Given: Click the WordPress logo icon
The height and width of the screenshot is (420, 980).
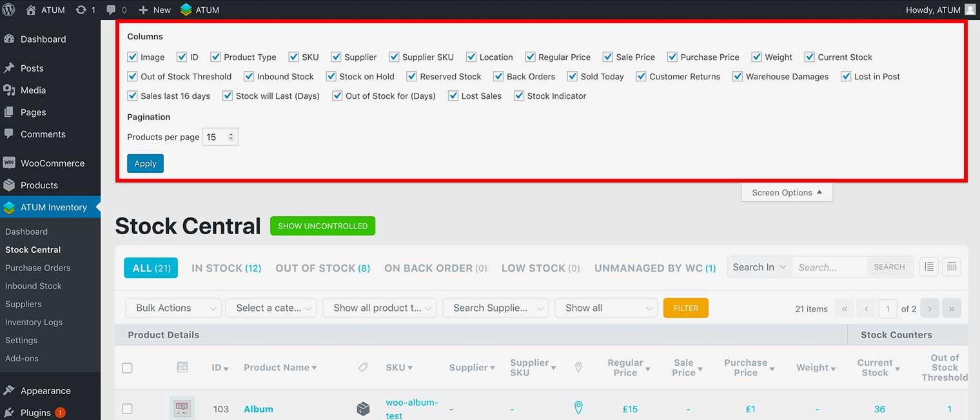Looking at the screenshot, I should (x=9, y=10).
